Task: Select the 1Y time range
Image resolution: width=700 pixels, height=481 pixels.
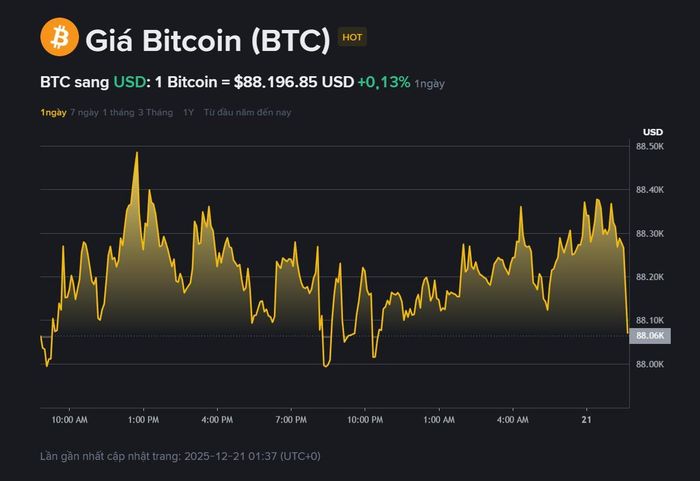Action: pyautogui.click(x=188, y=113)
